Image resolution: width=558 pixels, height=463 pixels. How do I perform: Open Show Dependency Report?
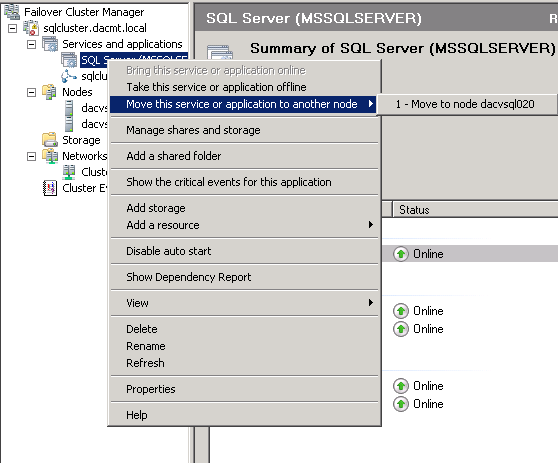[x=244, y=277]
